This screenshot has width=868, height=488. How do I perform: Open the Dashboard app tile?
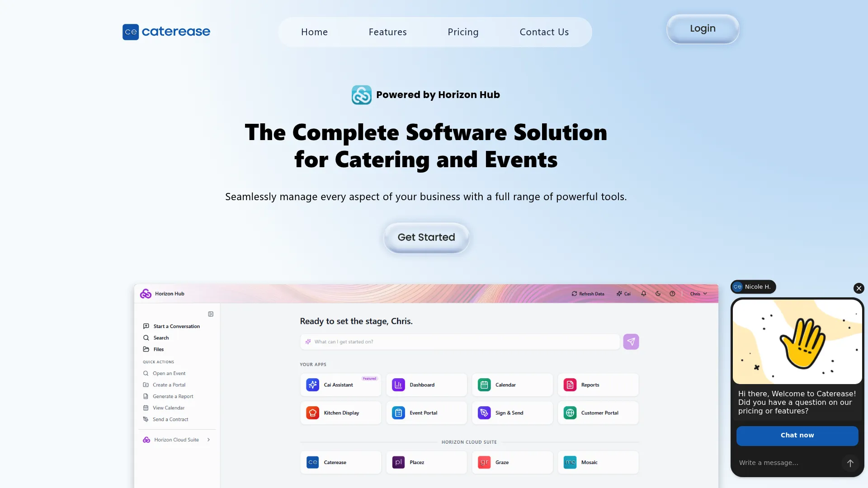tap(426, 385)
